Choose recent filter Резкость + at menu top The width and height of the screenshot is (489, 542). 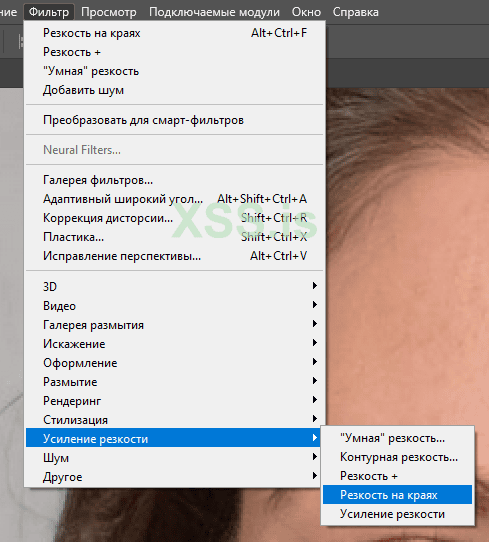175,52
